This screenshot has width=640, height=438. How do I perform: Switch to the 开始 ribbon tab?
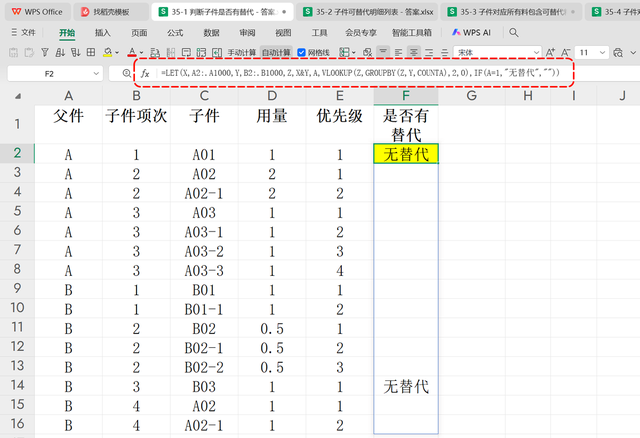[x=67, y=33]
